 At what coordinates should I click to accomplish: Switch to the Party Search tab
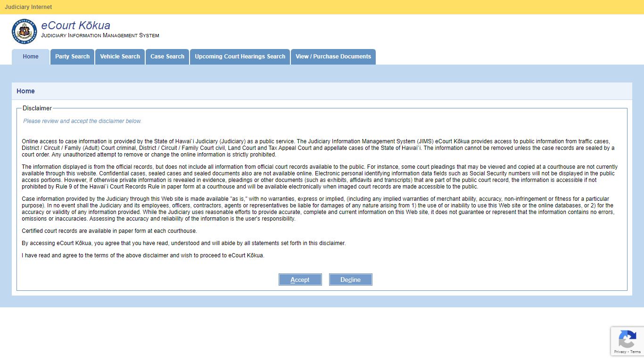click(72, 57)
